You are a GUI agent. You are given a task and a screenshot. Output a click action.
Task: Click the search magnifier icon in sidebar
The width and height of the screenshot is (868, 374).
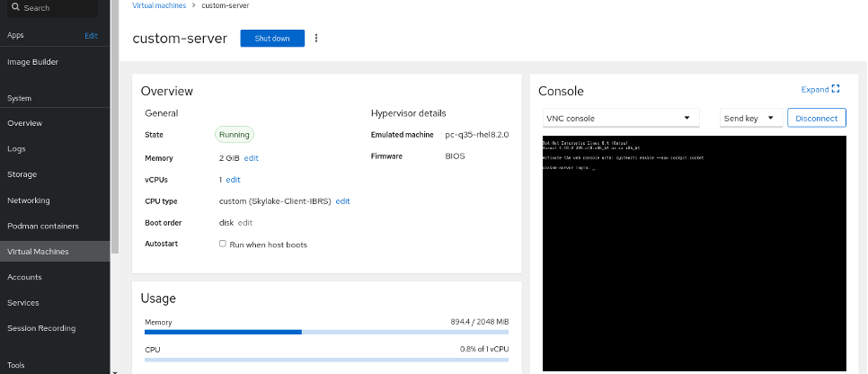[15, 7]
